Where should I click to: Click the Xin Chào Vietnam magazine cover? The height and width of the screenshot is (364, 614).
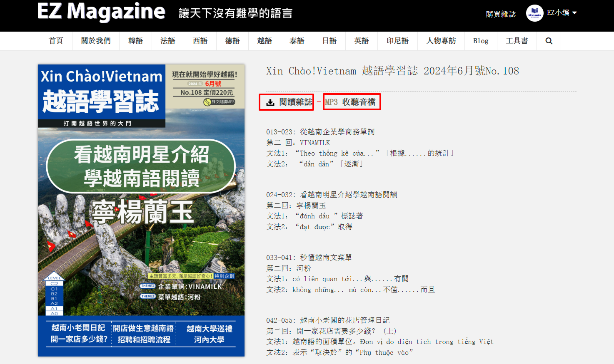(141, 210)
